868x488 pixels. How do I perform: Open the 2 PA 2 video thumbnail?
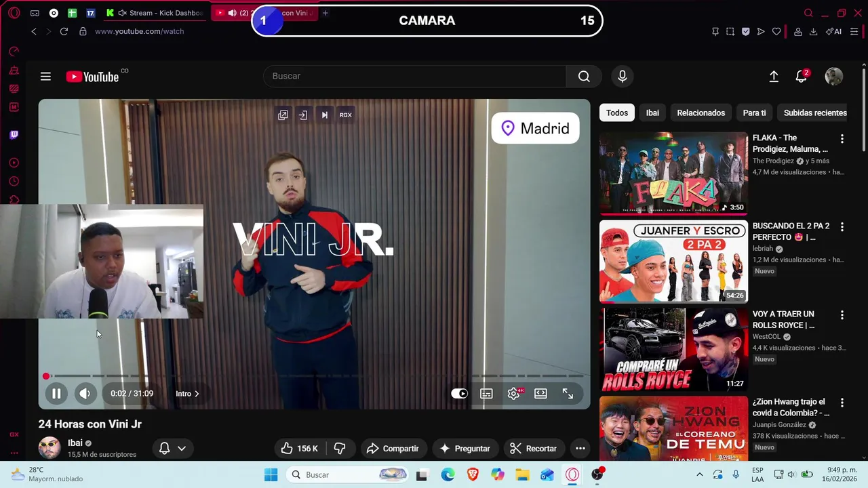click(x=673, y=262)
